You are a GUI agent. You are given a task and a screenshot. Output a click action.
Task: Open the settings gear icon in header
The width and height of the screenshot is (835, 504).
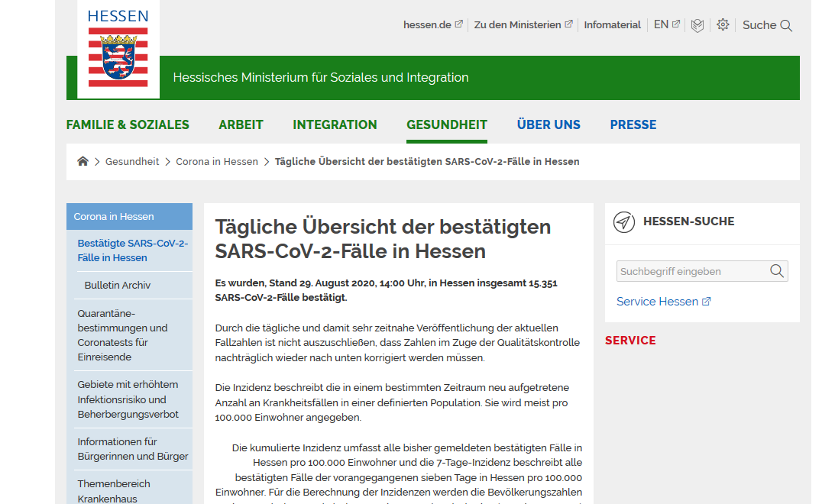click(x=723, y=24)
